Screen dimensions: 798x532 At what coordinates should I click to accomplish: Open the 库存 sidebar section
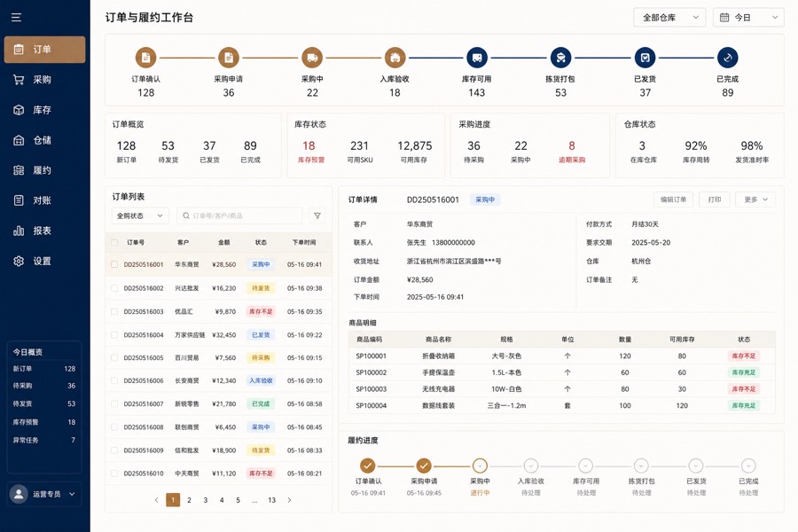pyautogui.click(x=45, y=110)
